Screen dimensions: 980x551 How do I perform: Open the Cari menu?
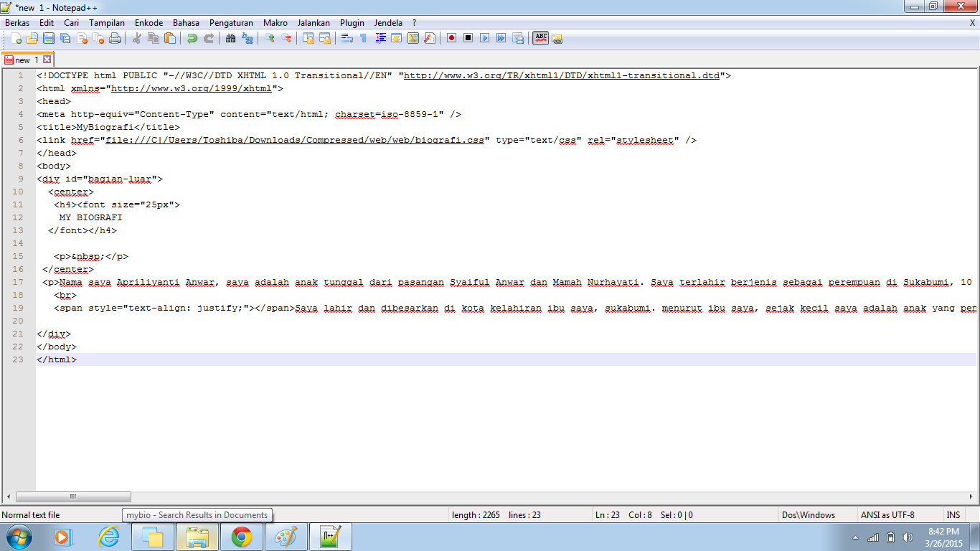coord(71,23)
